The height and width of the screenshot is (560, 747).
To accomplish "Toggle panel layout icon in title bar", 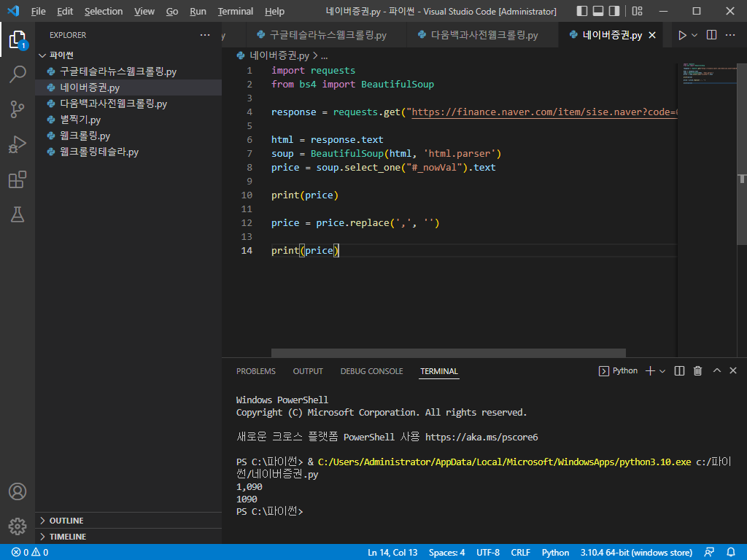I will tap(598, 11).
